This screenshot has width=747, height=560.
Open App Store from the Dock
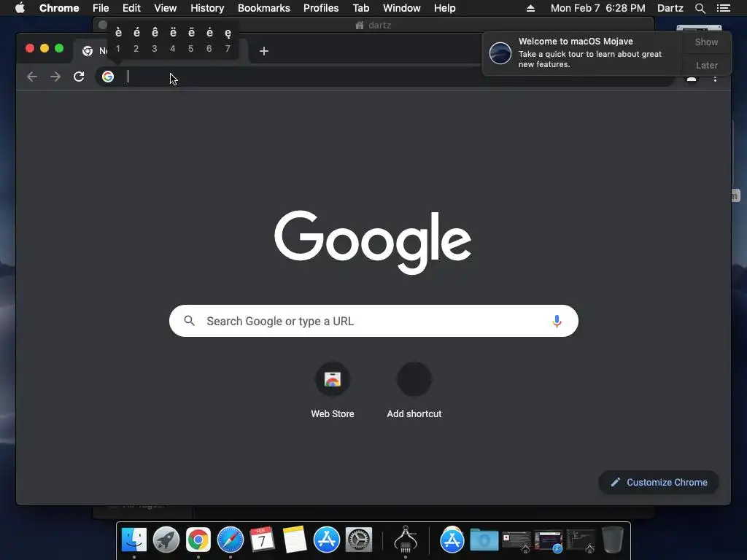click(x=327, y=540)
